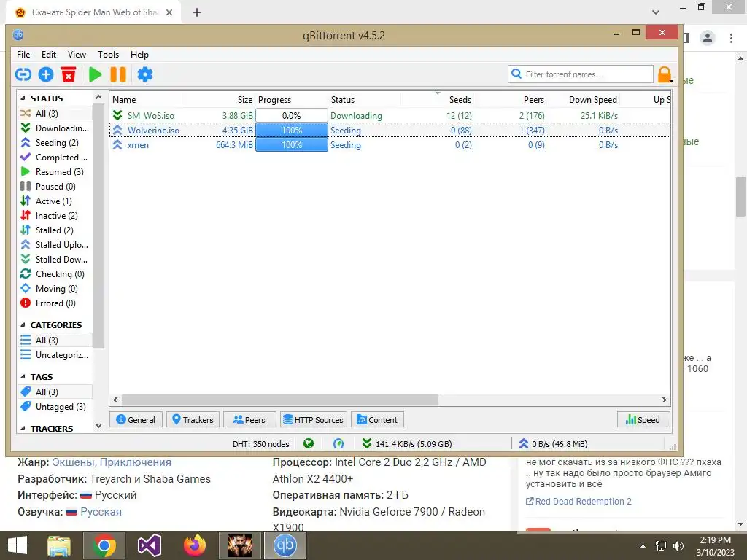Screen dimensions: 747x560
Task: Select All (3) under Status
Action: pos(55,113)
